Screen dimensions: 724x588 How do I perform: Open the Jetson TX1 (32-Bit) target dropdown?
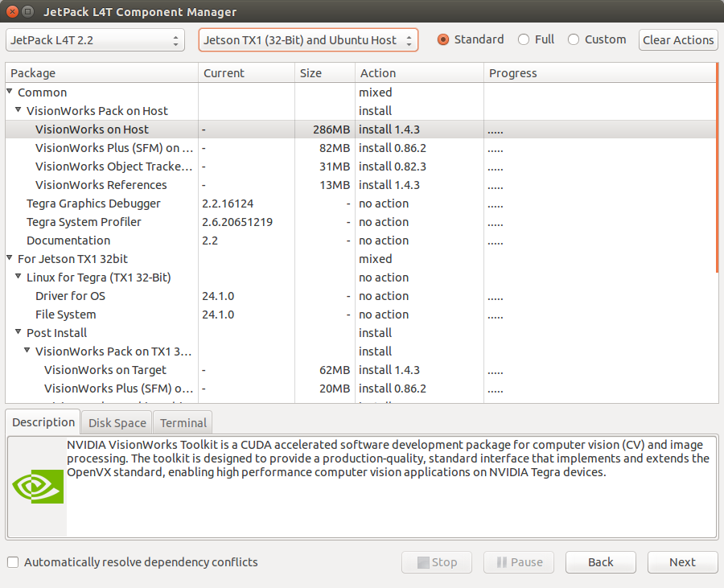[308, 40]
